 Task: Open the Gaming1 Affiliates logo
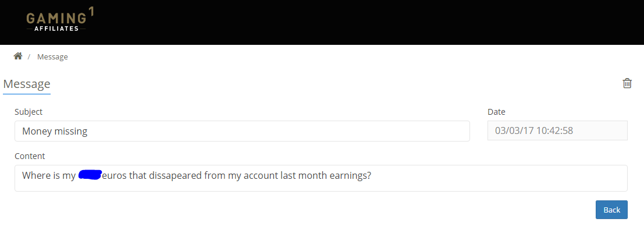coord(60,20)
